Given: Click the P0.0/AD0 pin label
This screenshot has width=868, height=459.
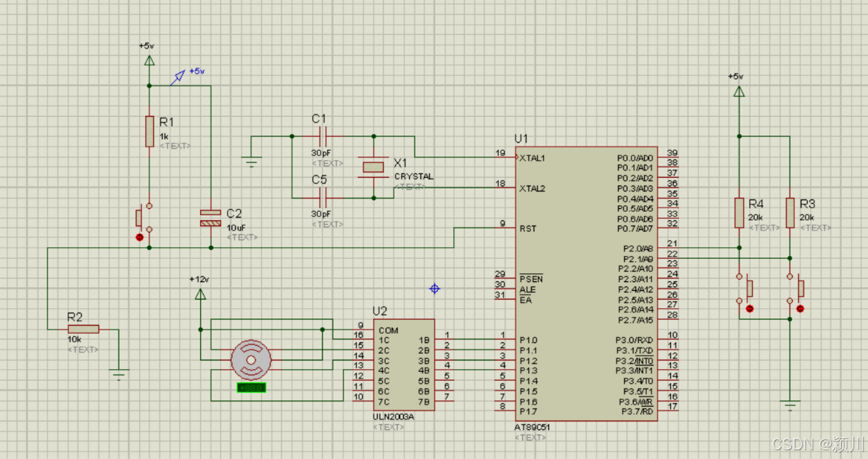Looking at the screenshot, I should [x=635, y=158].
